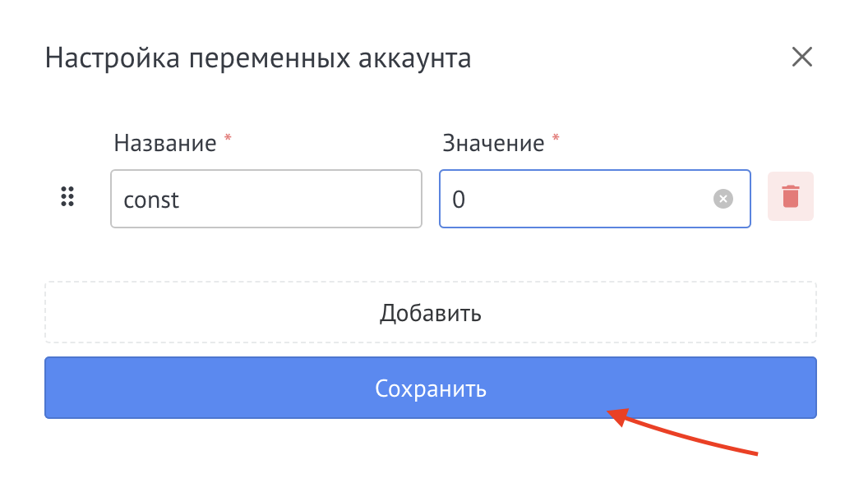Screen dimensions: 868x501
Task: Click the dashed Добавить button
Action: coord(431,313)
